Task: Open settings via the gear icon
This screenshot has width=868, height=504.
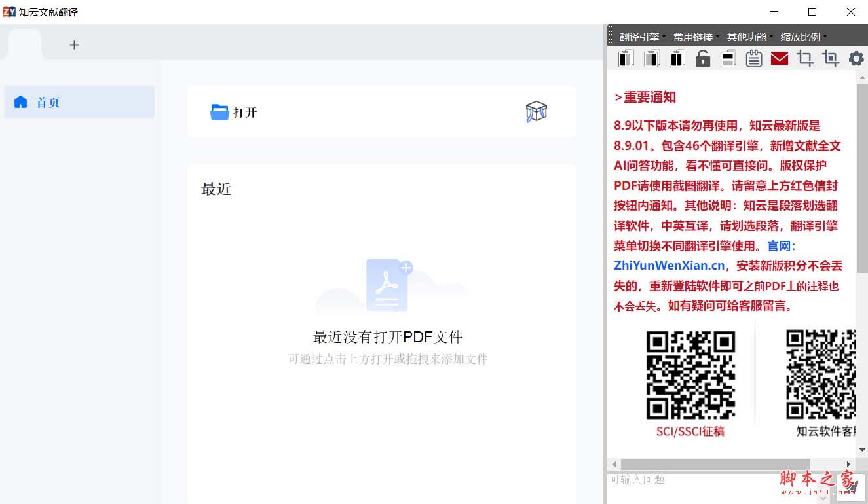Action: [x=856, y=59]
